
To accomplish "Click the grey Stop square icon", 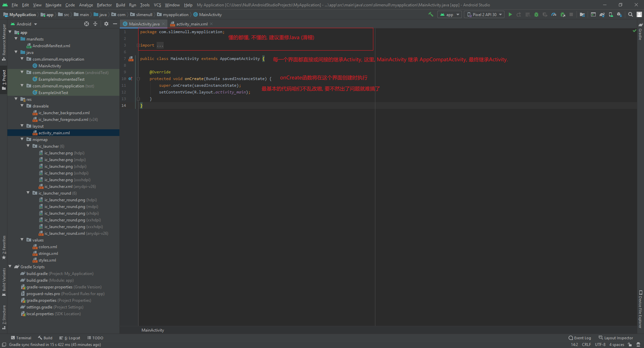I will 571,14.
